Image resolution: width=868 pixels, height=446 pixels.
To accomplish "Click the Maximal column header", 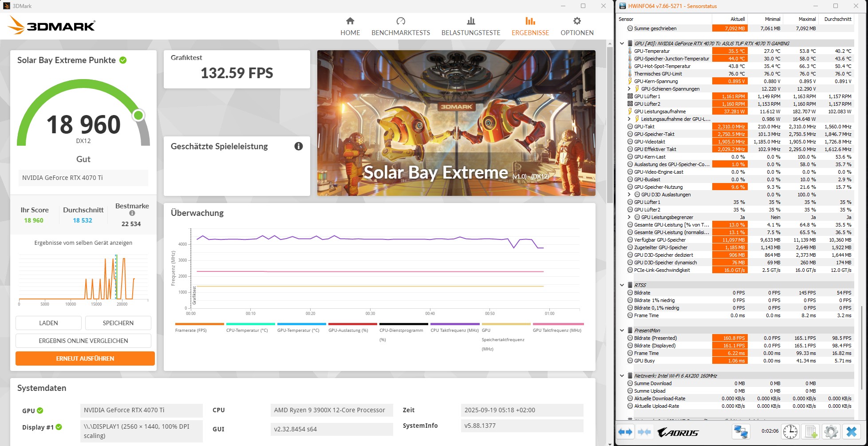I will coord(801,19).
